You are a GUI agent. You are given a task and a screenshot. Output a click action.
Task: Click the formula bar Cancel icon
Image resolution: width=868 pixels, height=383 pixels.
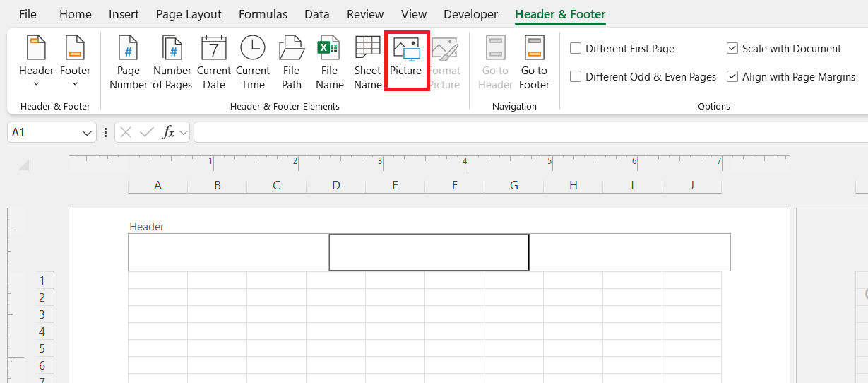[x=126, y=132]
